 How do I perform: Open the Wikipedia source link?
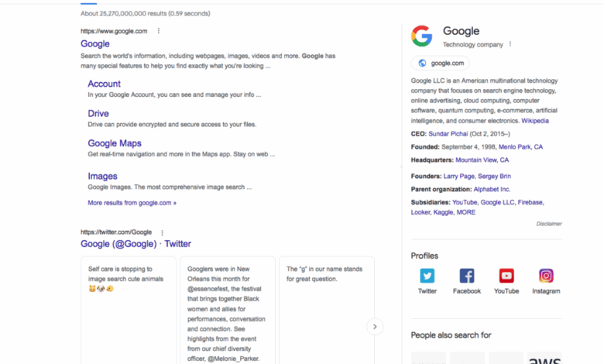click(x=535, y=121)
